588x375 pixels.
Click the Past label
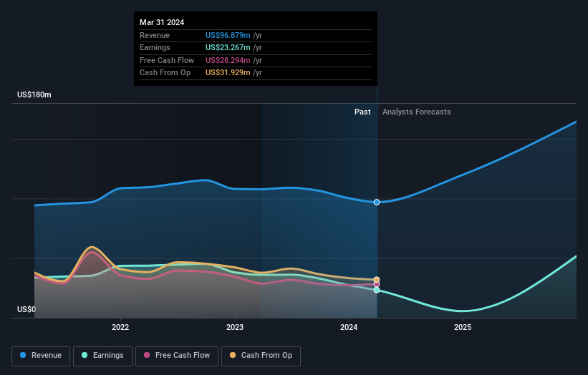pos(362,112)
